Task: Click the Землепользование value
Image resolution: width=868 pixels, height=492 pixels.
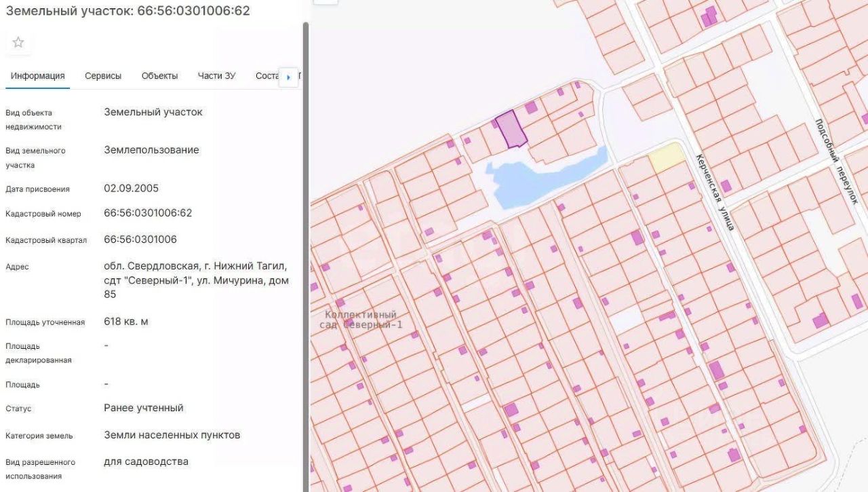Action: click(152, 150)
